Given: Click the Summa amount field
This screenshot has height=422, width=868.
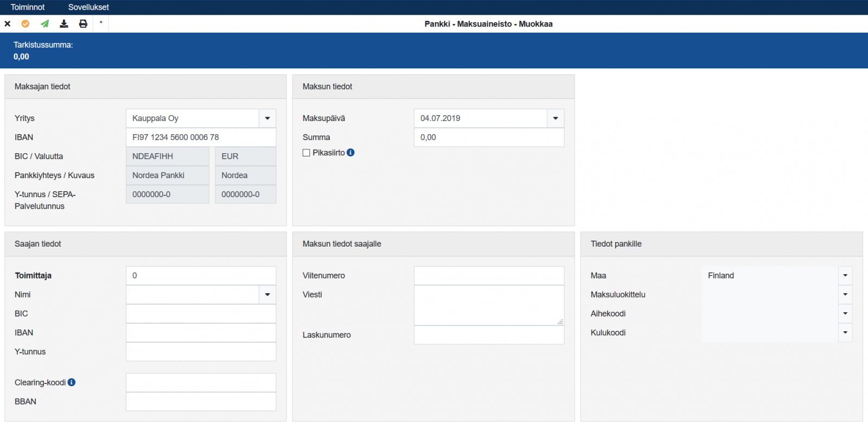Looking at the screenshot, I should [489, 137].
